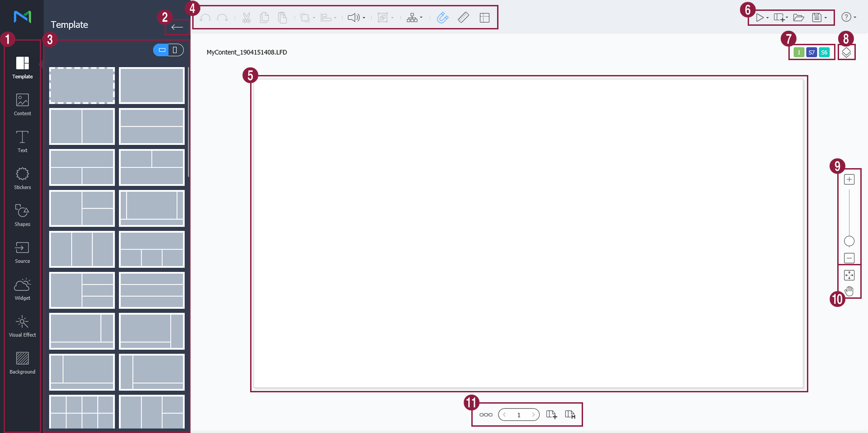Switch to the Widget sidebar tab

click(x=22, y=289)
